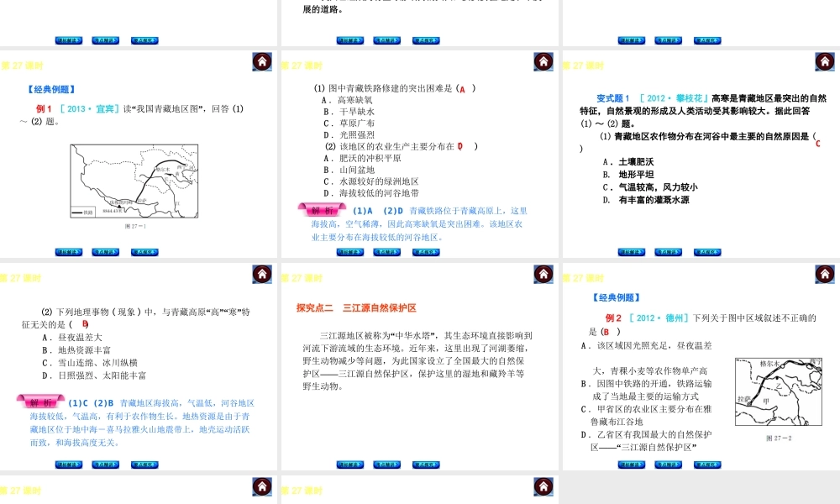Click home icon on the 青藏铁路修建 question slide

(543, 61)
